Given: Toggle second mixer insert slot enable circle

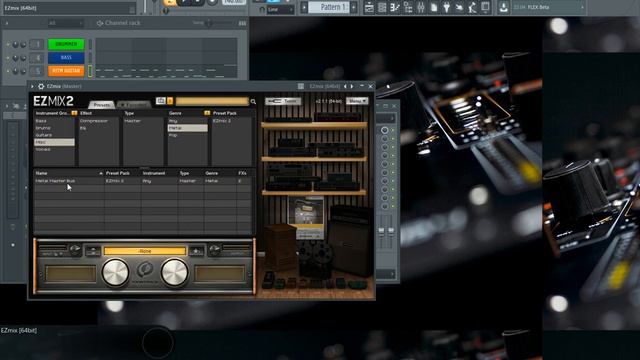Looking at the screenshot, I should 384,139.
